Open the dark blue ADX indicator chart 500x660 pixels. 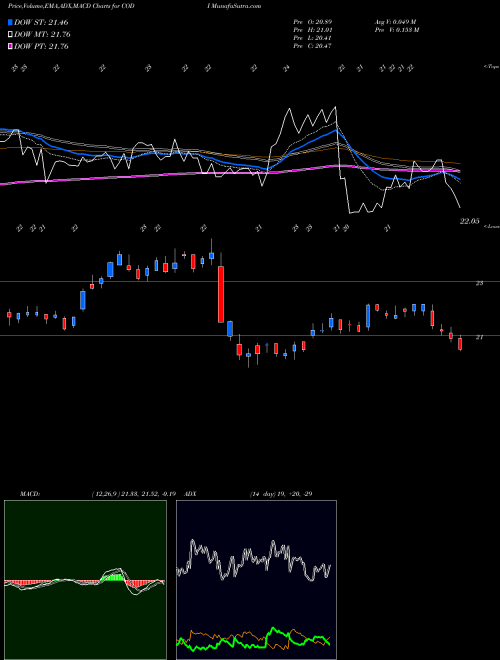tap(256, 580)
